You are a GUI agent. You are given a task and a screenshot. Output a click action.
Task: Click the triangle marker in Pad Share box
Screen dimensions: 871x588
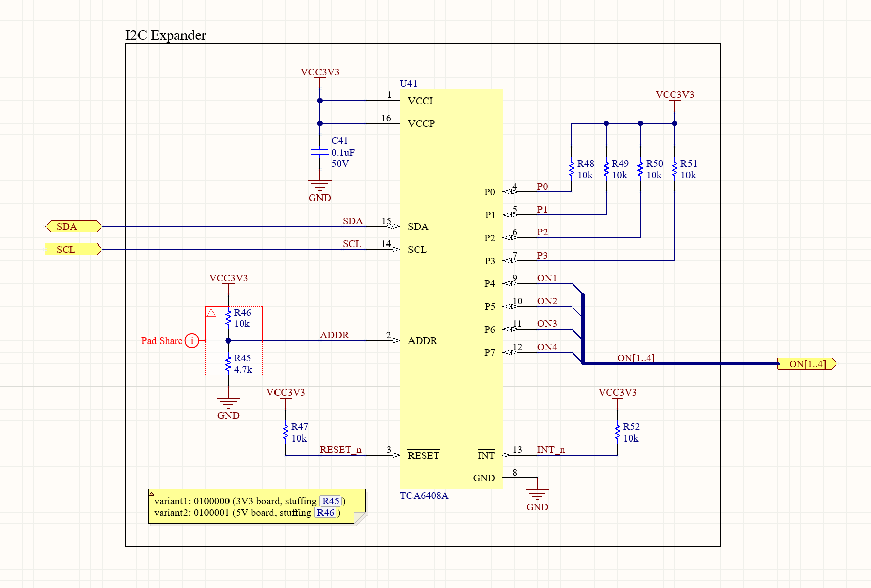pos(211,313)
